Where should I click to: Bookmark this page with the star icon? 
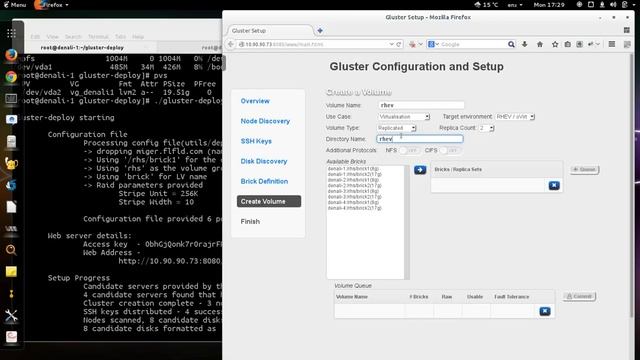(555, 44)
